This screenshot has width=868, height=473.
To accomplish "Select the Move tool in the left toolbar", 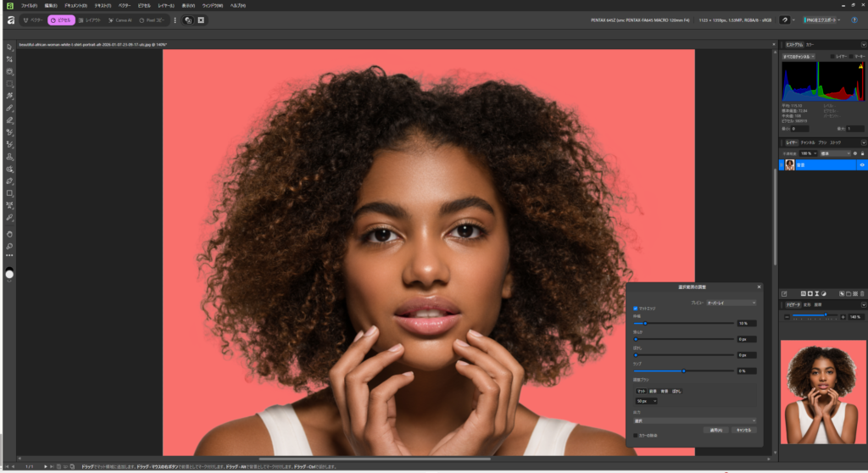I will click(x=9, y=47).
